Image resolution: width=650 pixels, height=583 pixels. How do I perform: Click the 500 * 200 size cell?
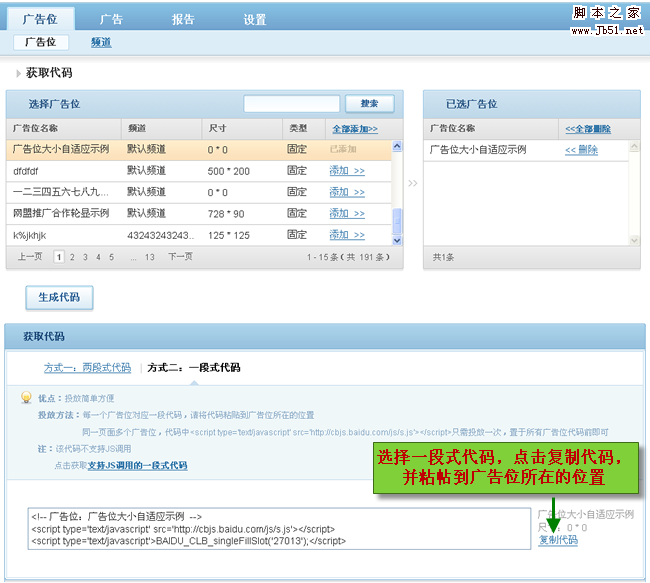tap(228, 171)
